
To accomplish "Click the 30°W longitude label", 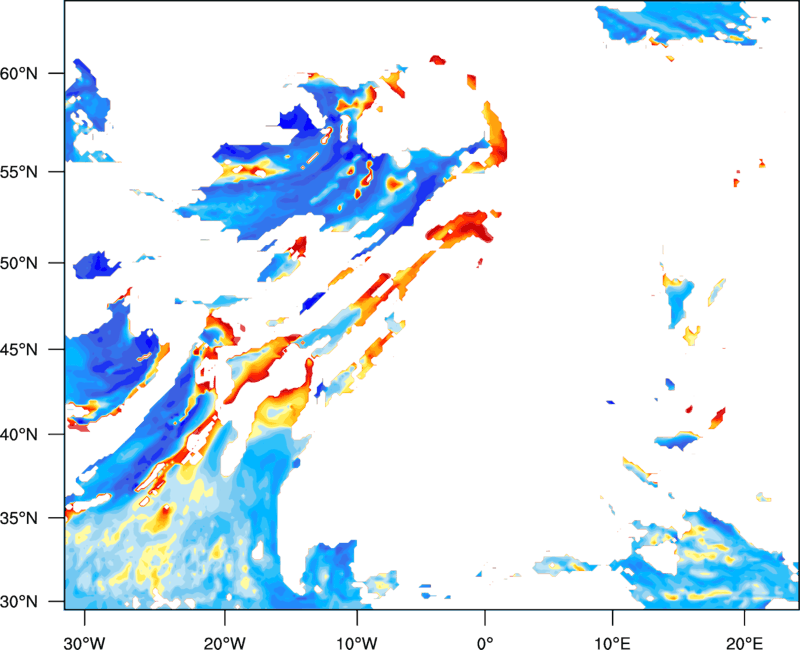I will click(x=85, y=643).
